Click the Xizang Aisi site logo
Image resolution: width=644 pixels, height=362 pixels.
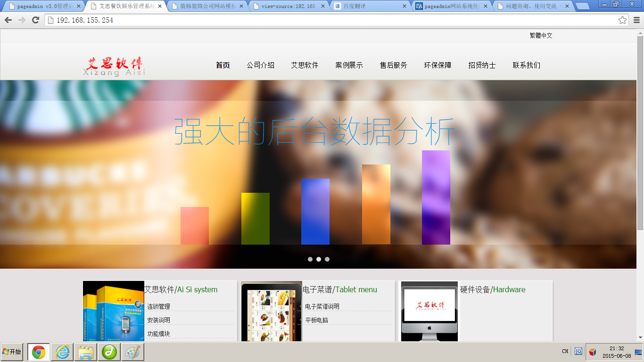tap(115, 66)
